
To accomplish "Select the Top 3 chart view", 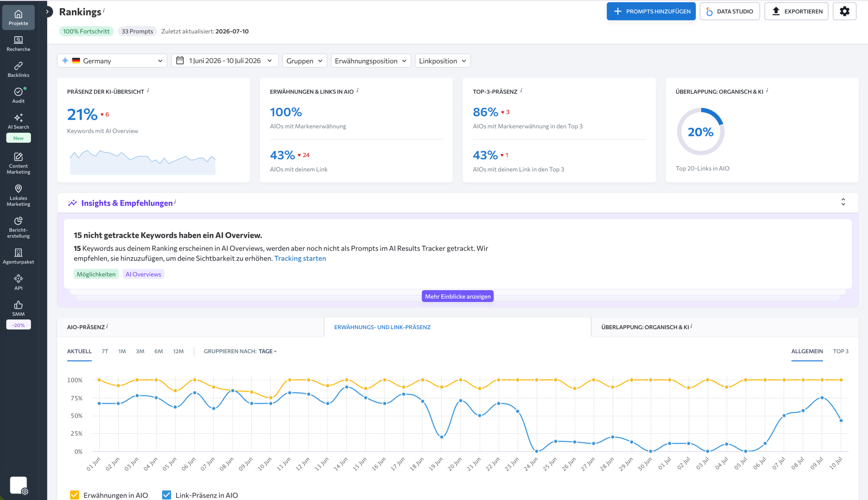I will pos(841,351).
